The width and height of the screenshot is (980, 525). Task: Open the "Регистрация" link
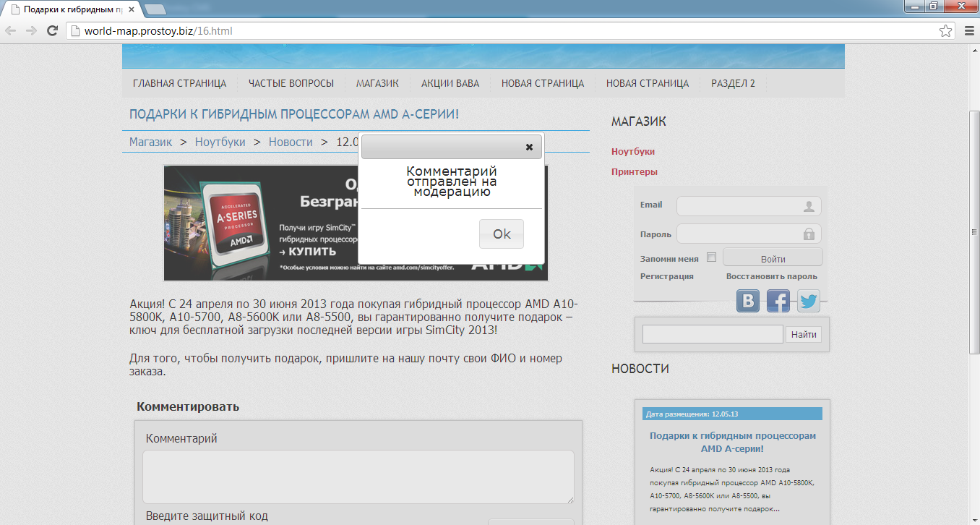pyautogui.click(x=667, y=276)
